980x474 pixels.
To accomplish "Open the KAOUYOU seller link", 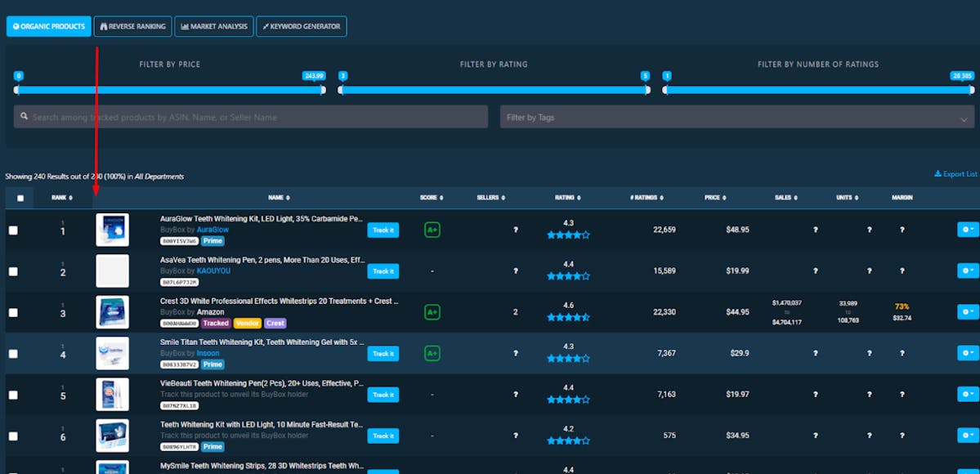I will click(213, 271).
